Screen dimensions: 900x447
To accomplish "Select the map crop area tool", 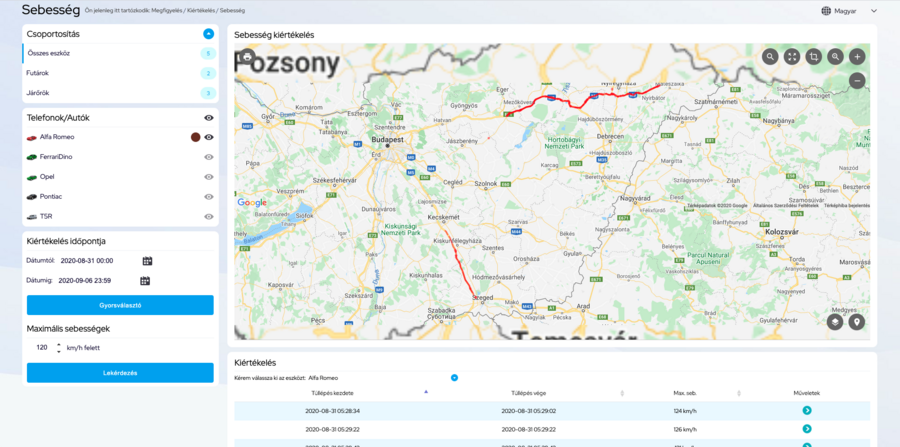I will click(814, 57).
